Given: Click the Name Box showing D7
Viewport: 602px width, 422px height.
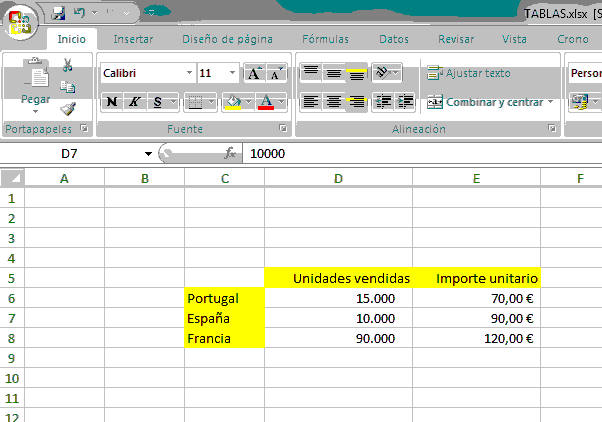Looking at the screenshot, I should [x=69, y=154].
